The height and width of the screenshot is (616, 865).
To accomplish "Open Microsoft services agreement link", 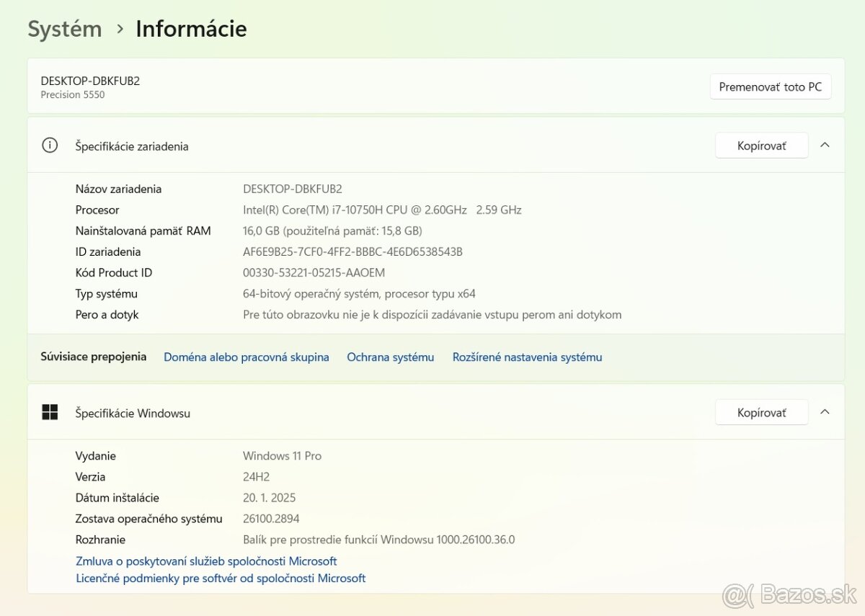I will [x=206, y=561].
